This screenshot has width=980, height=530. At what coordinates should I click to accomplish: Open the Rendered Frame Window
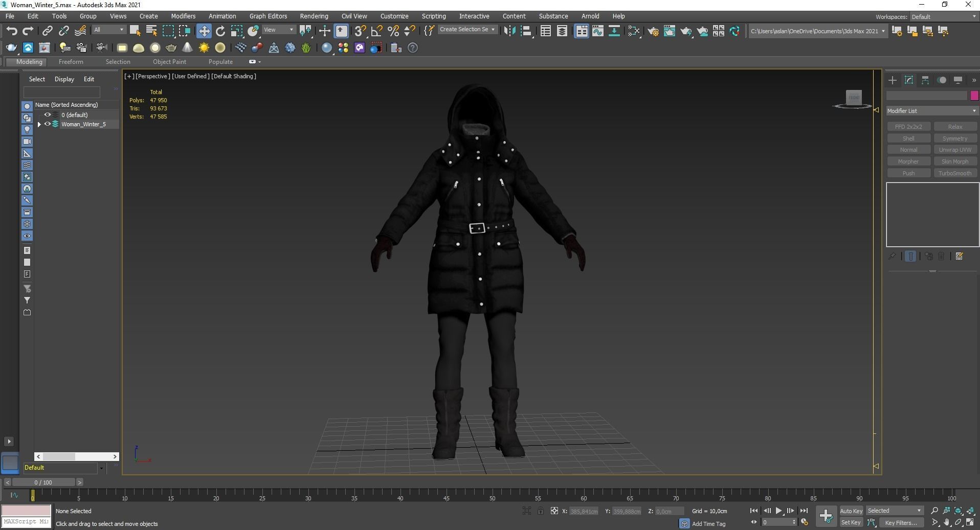coord(670,31)
